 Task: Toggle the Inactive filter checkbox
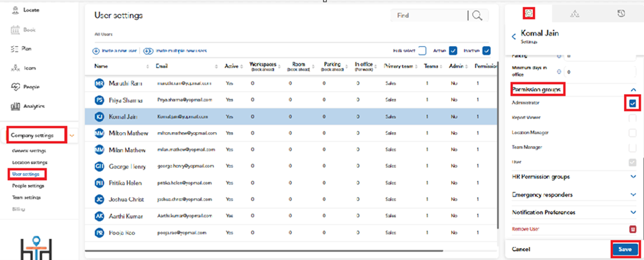486,51
